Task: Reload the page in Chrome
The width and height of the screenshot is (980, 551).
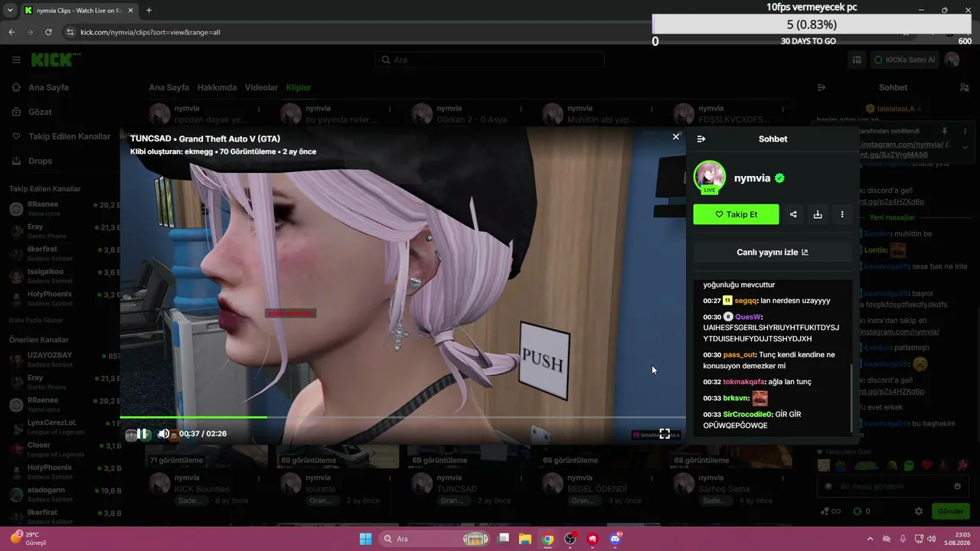Action: (x=48, y=32)
